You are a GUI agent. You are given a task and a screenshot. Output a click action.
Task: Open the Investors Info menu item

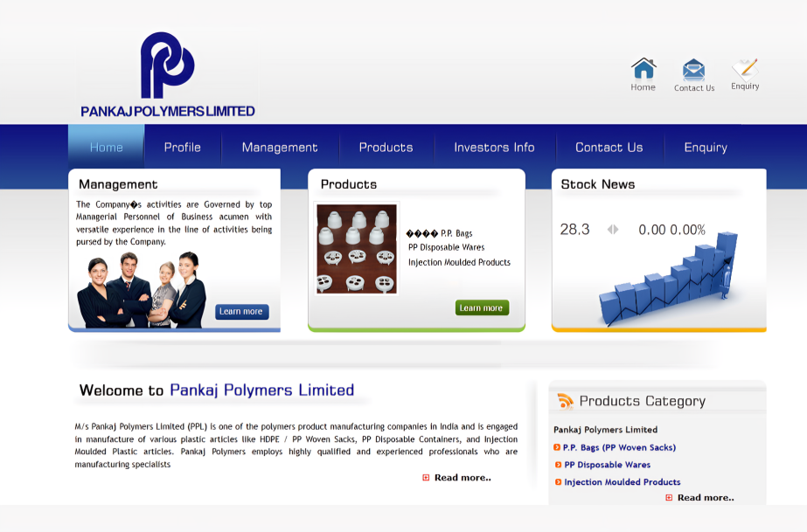(x=494, y=147)
